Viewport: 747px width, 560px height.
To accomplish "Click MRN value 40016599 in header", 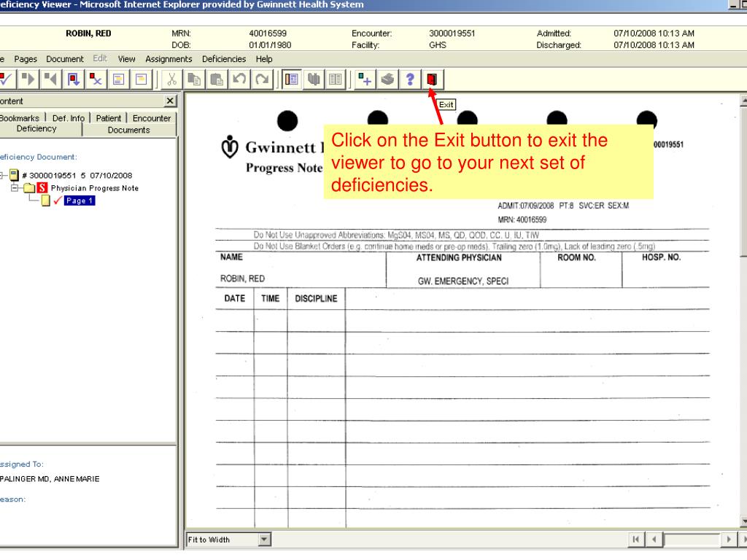I will click(268, 34).
